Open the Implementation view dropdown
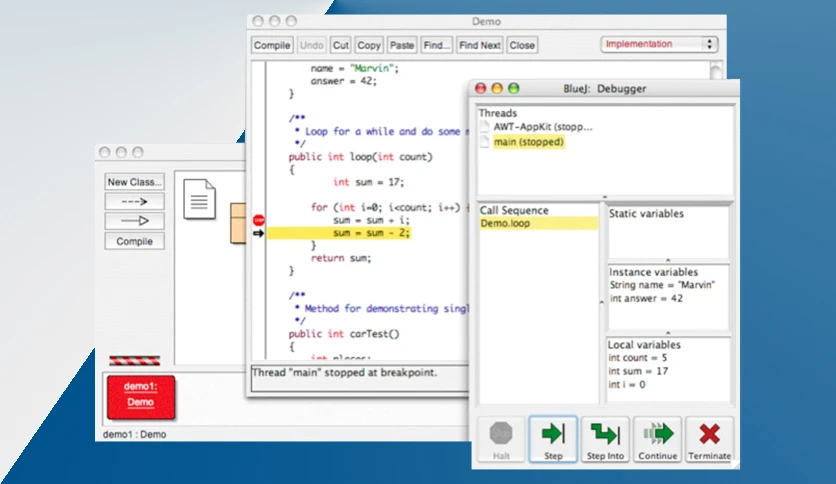This screenshot has width=836, height=484. point(659,44)
